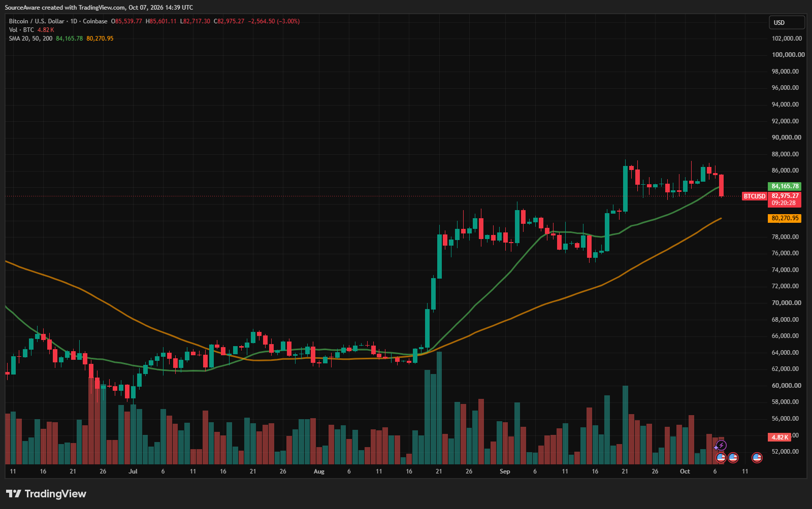Click the 70,000.00 price axis label

(x=787, y=303)
